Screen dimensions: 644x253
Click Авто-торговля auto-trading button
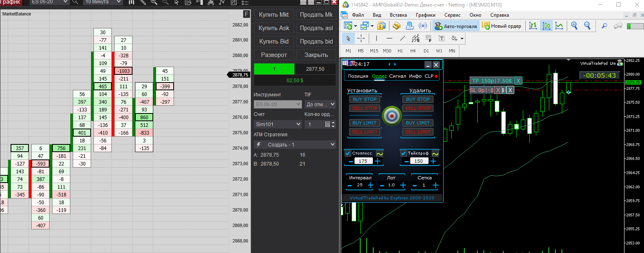pyautogui.click(x=456, y=26)
